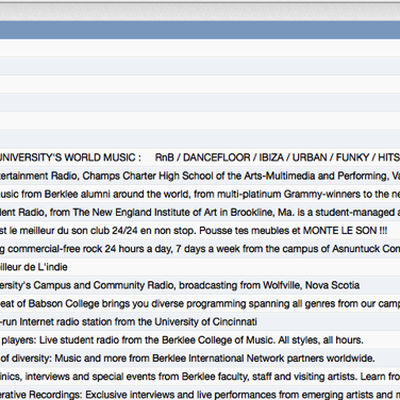The width and height of the screenshot is (400, 400).
Task: Select the second empty striped row
Action: click(200, 66)
